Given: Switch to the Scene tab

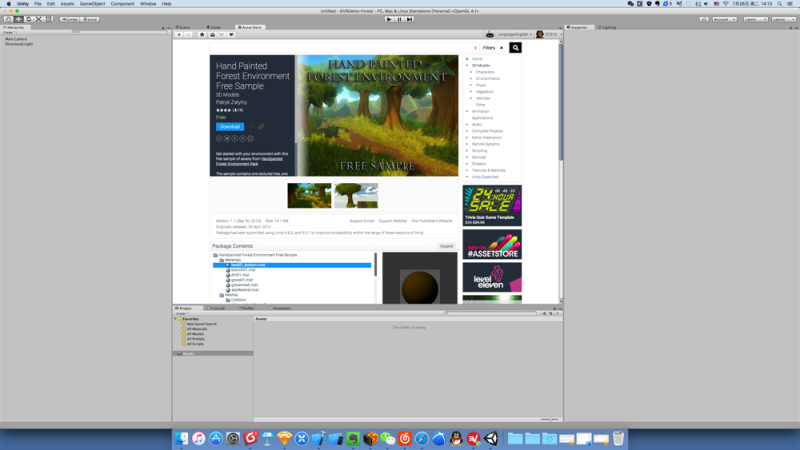Looking at the screenshot, I should pyautogui.click(x=183, y=27).
